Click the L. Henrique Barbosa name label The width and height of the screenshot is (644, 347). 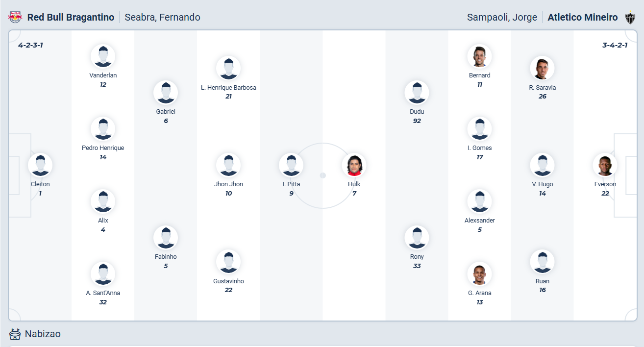pos(228,88)
